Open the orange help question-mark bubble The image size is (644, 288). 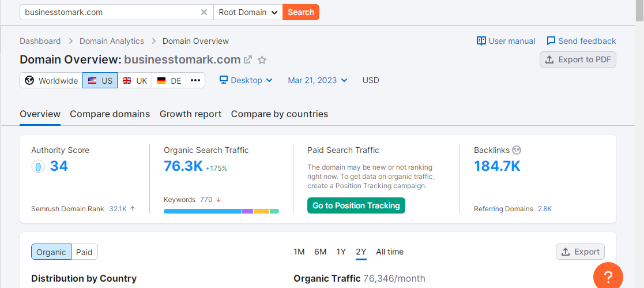608,276
